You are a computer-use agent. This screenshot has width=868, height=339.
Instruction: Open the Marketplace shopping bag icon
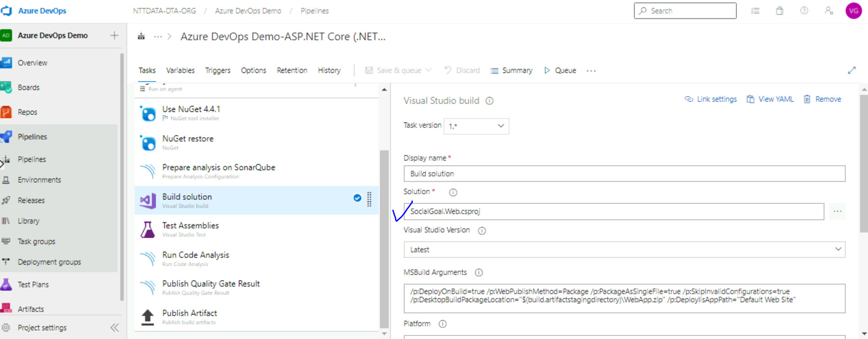pyautogui.click(x=779, y=11)
